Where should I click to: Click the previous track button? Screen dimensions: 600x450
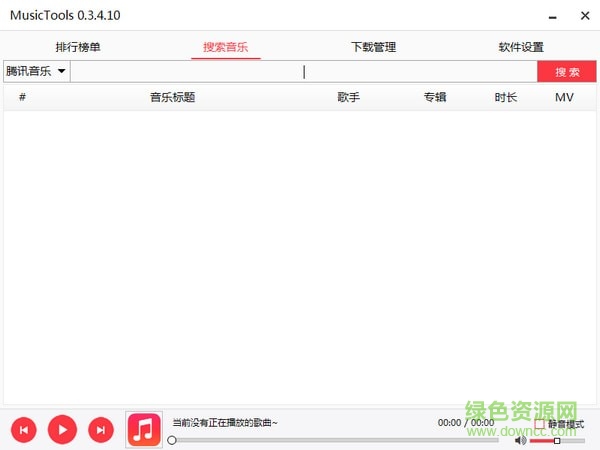pos(24,430)
